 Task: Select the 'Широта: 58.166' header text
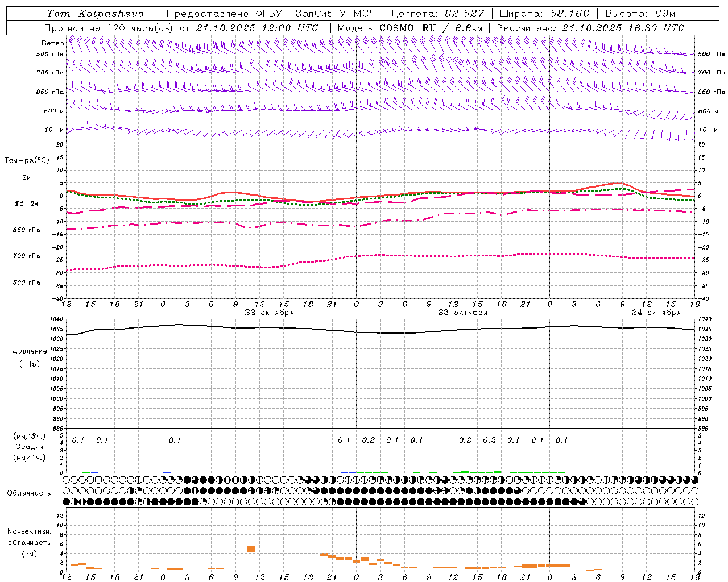[545, 14]
